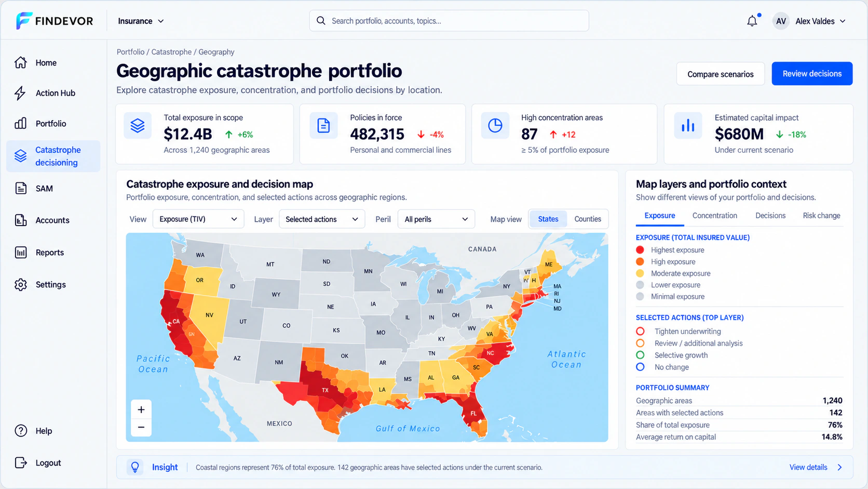This screenshot has width=868, height=489.
Task: Open the Insurance dropdown in the header
Action: tap(141, 21)
